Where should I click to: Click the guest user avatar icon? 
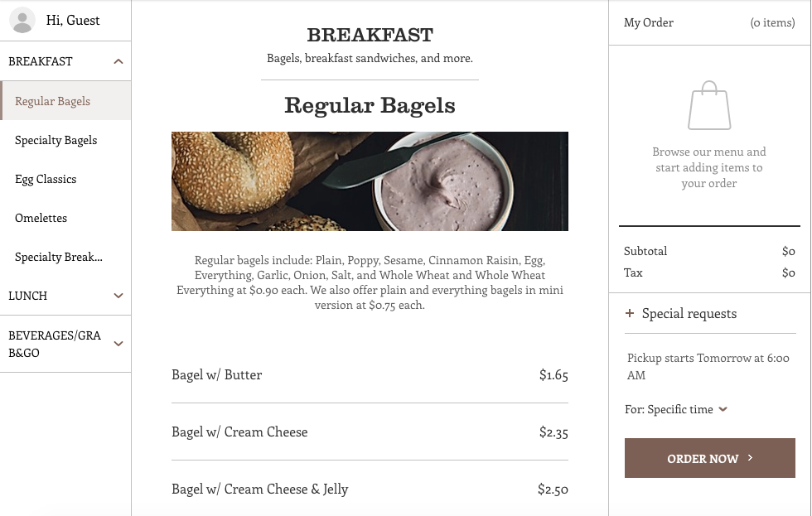coord(22,21)
